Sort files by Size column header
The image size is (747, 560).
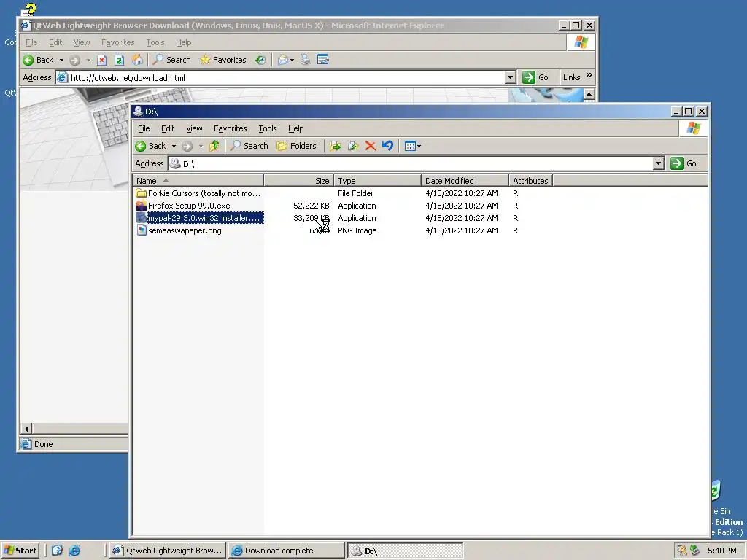pos(298,181)
